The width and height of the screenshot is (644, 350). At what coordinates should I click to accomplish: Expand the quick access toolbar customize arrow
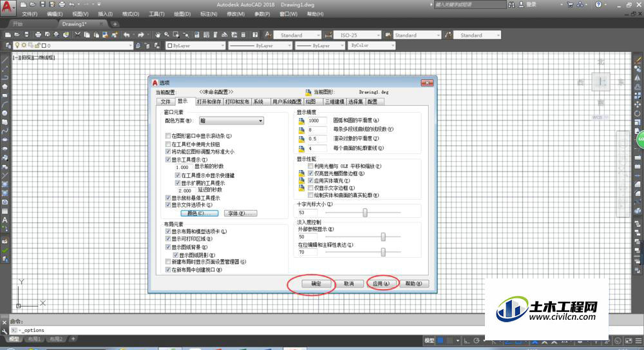[99, 5]
